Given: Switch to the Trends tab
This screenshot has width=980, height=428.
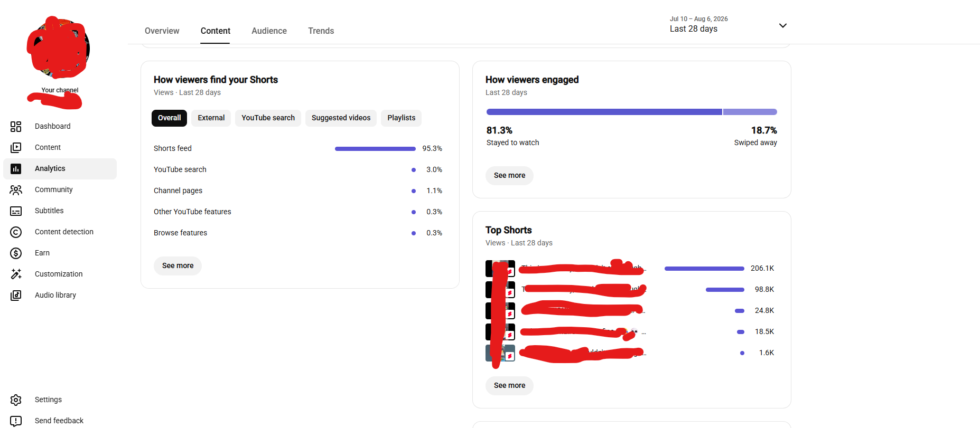Looking at the screenshot, I should click(x=321, y=31).
